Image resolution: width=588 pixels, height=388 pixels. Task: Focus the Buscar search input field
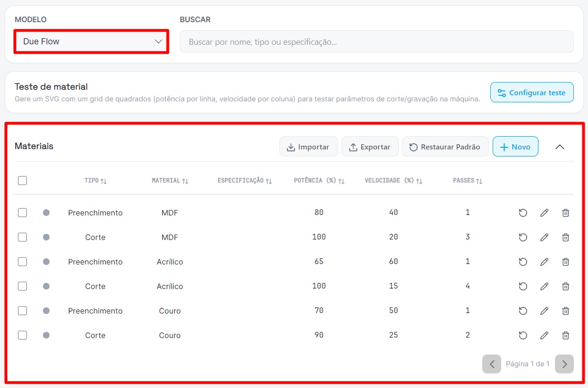click(377, 41)
